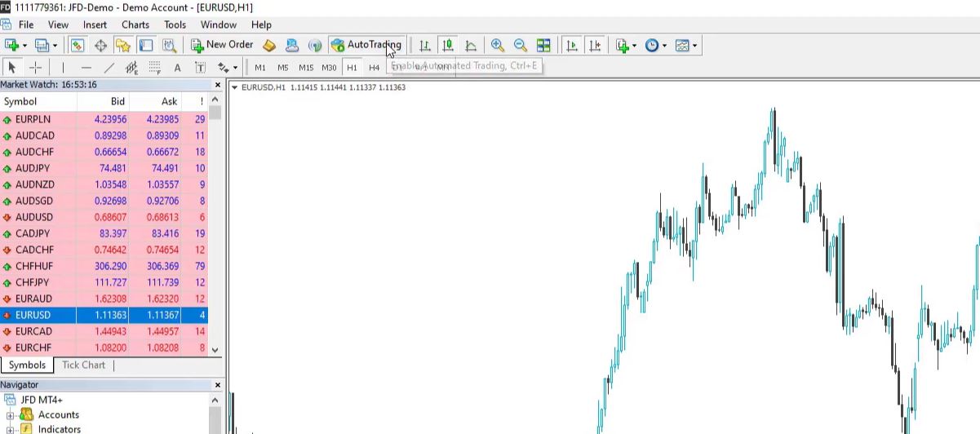Select the Text label 'A' tool
The height and width of the screenshot is (434, 980).
click(x=177, y=68)
